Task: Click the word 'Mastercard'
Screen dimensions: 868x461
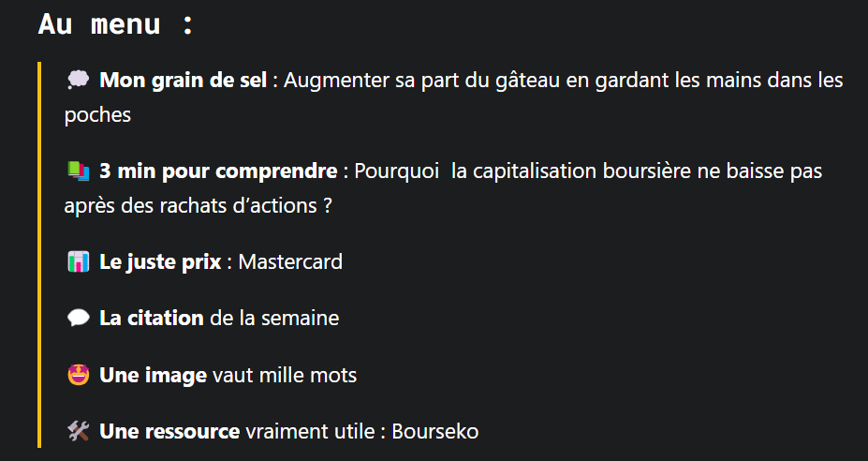Action: (290, 261)
